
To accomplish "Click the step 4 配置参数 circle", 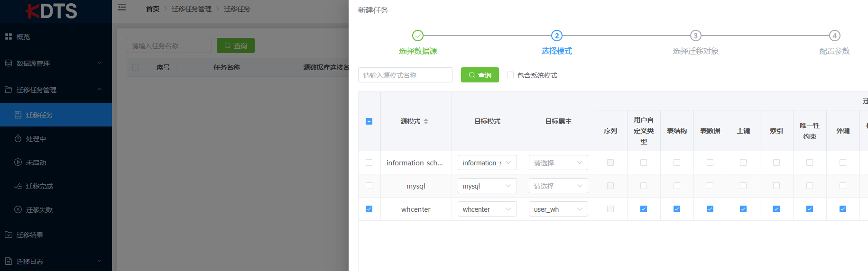I will [834, 36].
